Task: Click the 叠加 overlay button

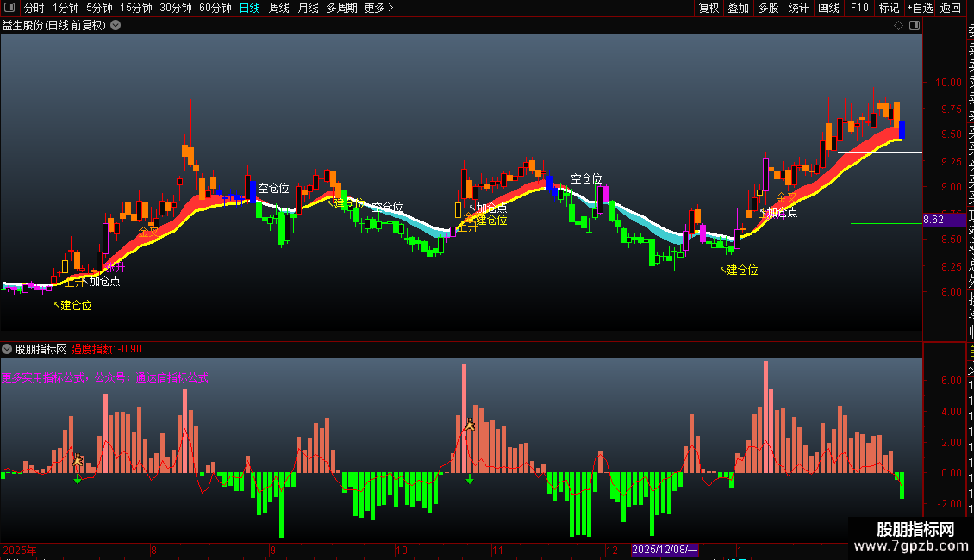Action: pyautogui.click(x=739, y=8)
